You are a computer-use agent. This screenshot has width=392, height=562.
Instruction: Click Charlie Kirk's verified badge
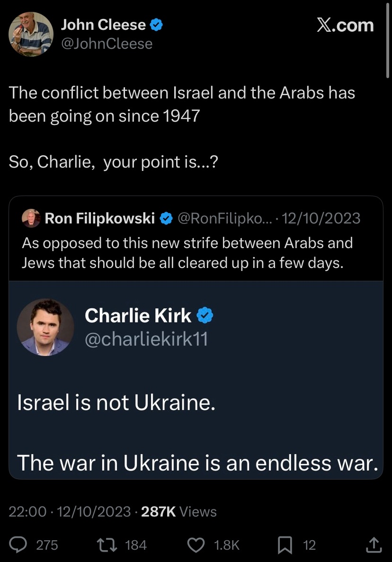click(205, 315)
